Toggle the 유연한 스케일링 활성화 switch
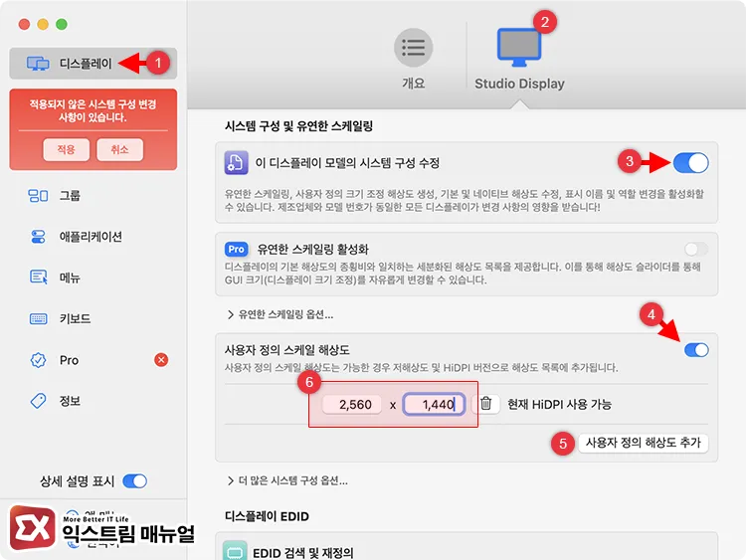The image size is (746, 560). tap(696, 249)
